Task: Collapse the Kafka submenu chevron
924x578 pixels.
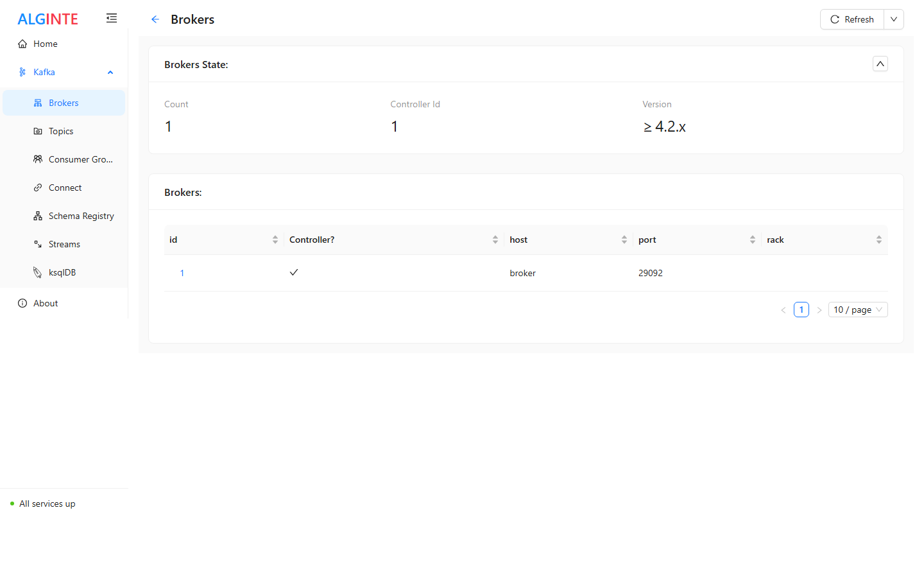Action: click(110, 73)
